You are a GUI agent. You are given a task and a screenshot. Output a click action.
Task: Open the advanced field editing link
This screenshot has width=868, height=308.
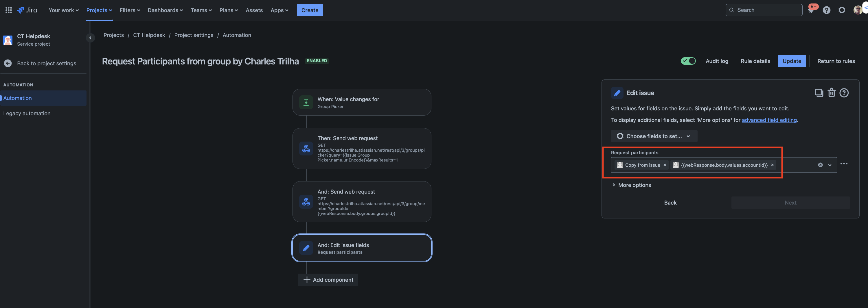pos(769,120)
